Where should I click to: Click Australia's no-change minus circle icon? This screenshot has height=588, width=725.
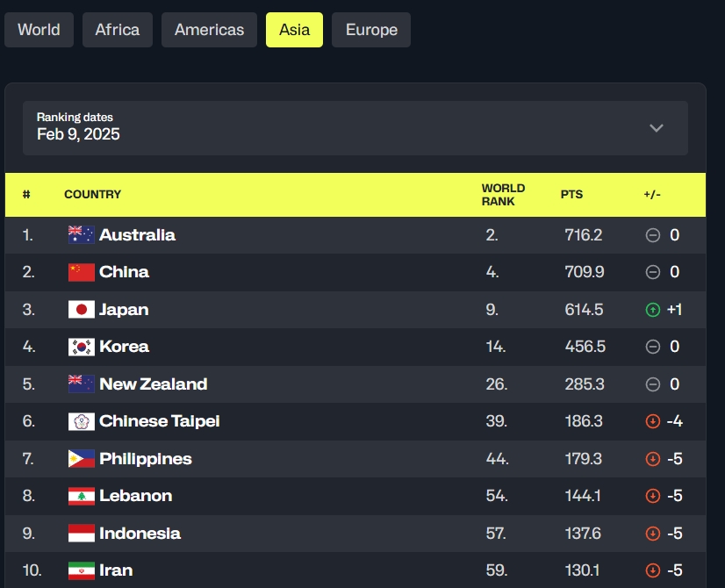coord(652,235)
